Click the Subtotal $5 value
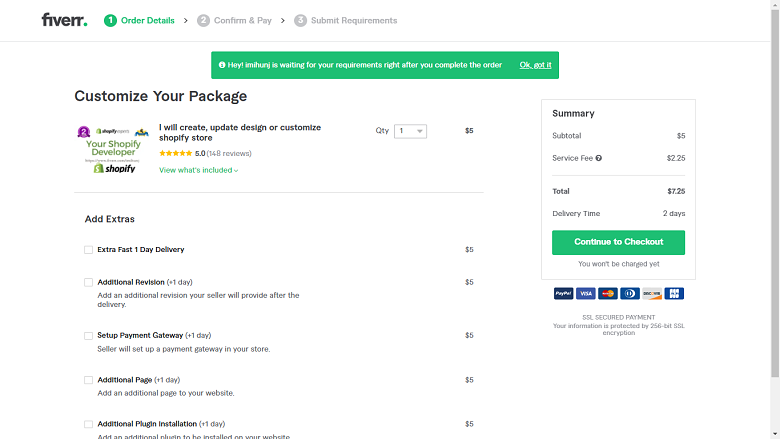Viewport: 780px width, 439px height. click(x=681, y=136)
